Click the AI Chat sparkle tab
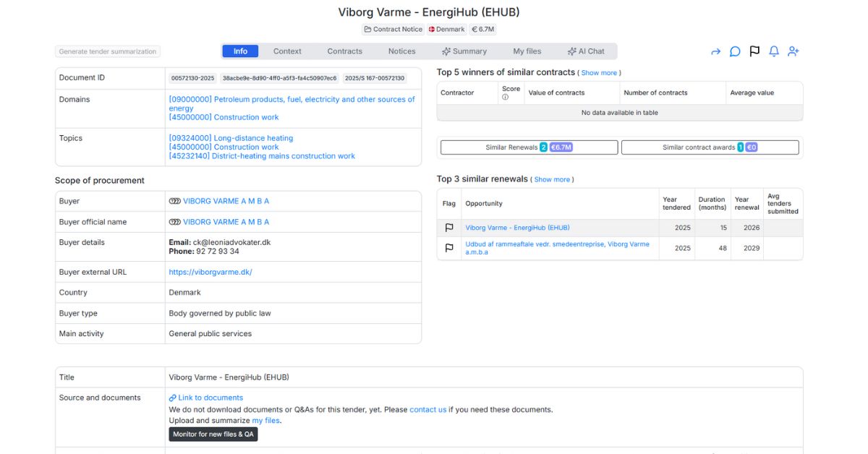The image size is (868, 454). (x=586, y=51)
